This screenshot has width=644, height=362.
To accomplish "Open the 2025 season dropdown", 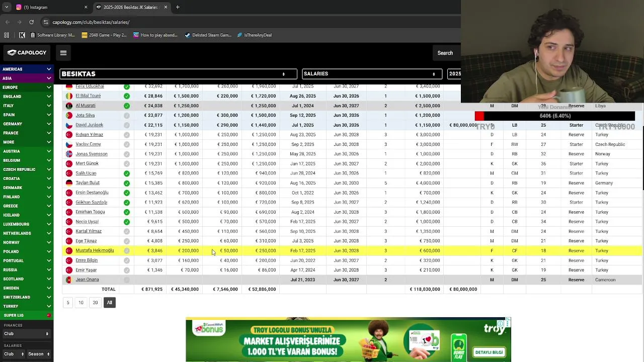I will 454,74.
